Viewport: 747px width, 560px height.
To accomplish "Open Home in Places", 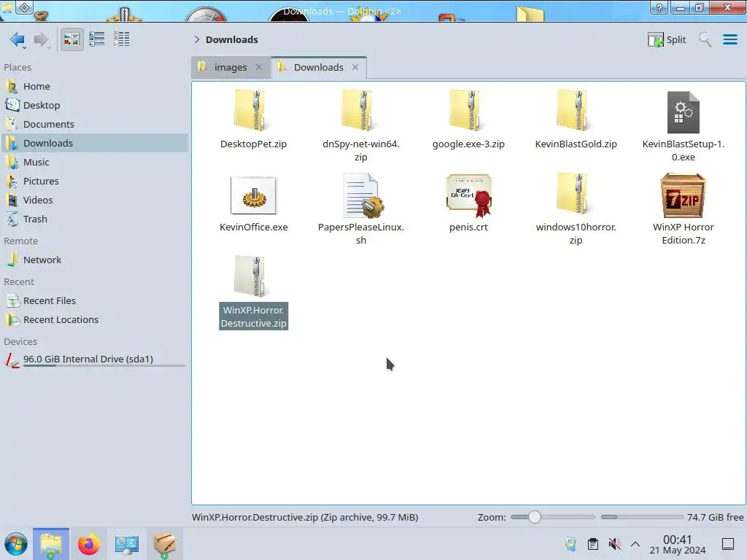I will pos(94,86).
